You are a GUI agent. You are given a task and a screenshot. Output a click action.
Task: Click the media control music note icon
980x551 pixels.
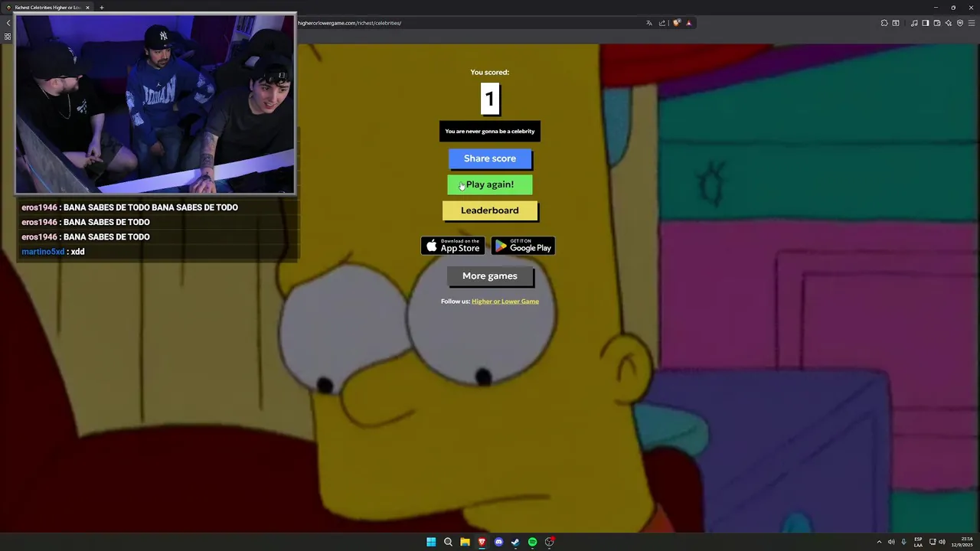pyautogui.click(x=914, y=23)
